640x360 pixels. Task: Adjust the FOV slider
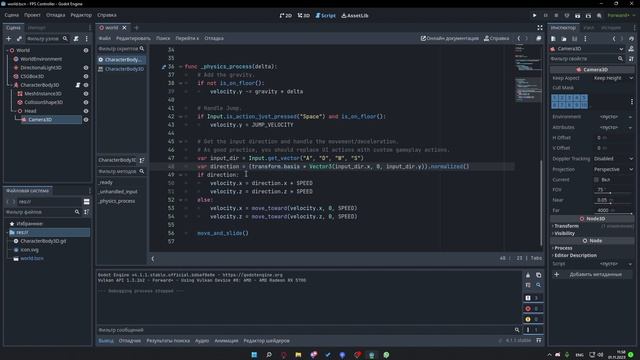(x=613, y=193)
